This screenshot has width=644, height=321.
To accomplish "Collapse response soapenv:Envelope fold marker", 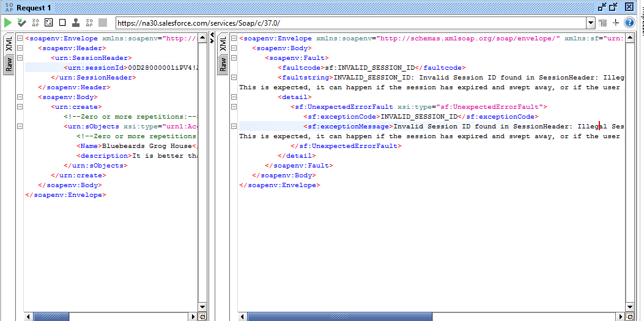I will click(x=234, y=38).
